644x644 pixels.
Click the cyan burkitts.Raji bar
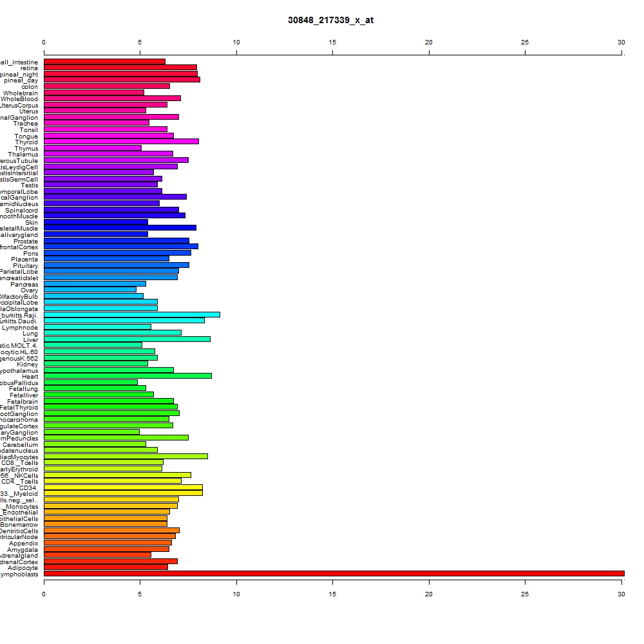click(132, 315)
